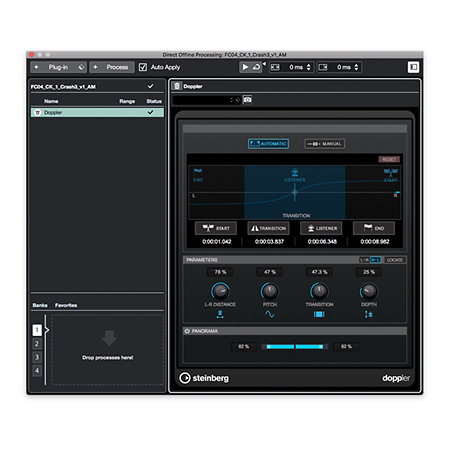Click the Panorama width slider bar

tap(295, 347)
